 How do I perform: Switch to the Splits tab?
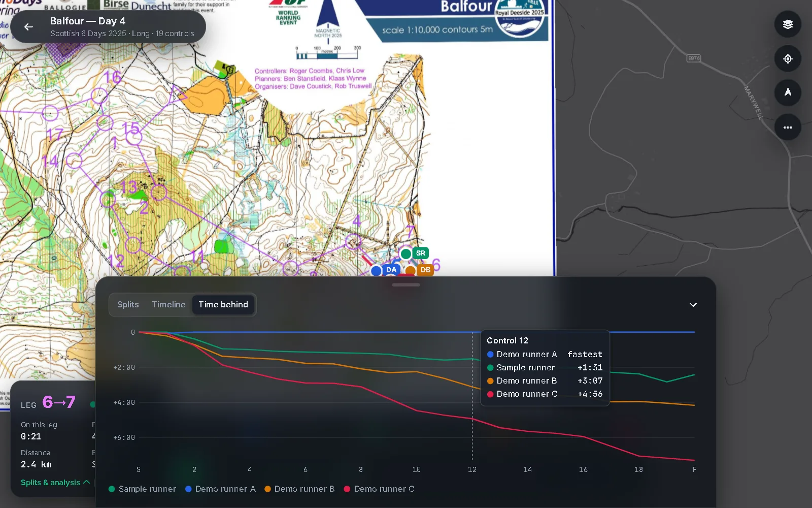click(x=128, y=305)
